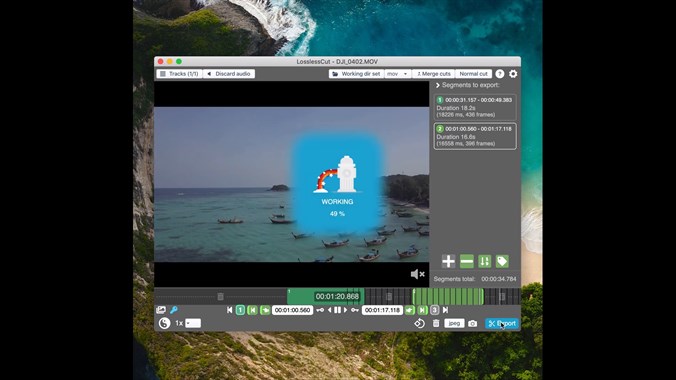The image size is (676, 380).
Task: Open settings with the gear icon
Action: [x=513, y=74]
